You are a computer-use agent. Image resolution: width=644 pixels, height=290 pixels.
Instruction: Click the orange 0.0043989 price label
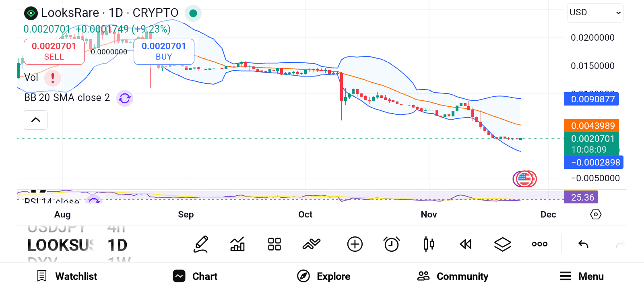coord(592,126)
